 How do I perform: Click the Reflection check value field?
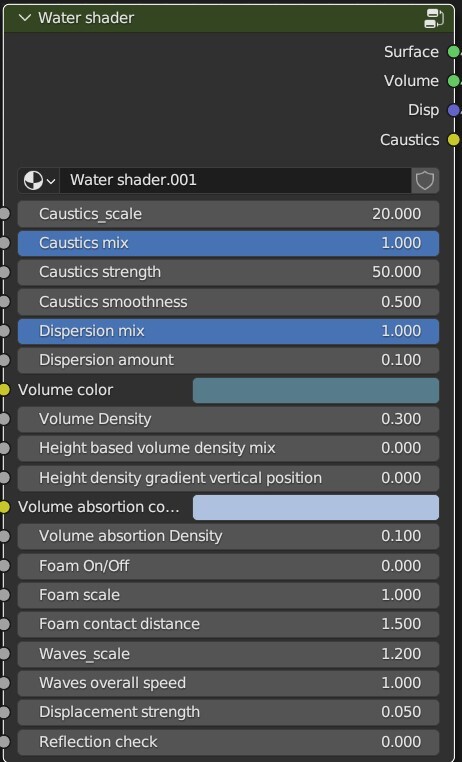point(228,742)
